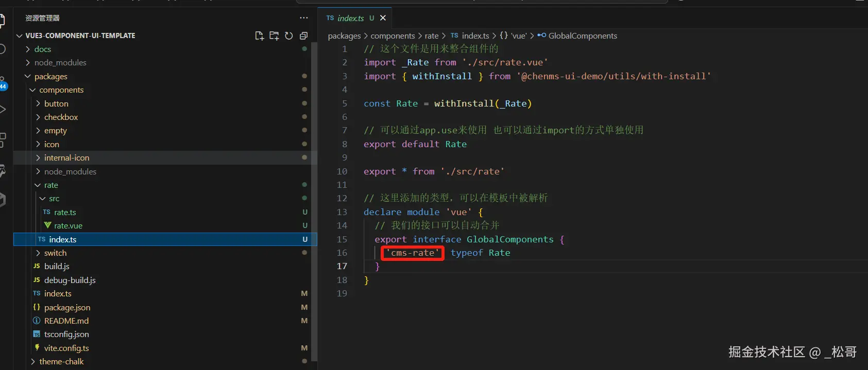Click the 资源管理器 explorer panel title
The width and height of the screenshot is (868, 370).
click(43, 18)
